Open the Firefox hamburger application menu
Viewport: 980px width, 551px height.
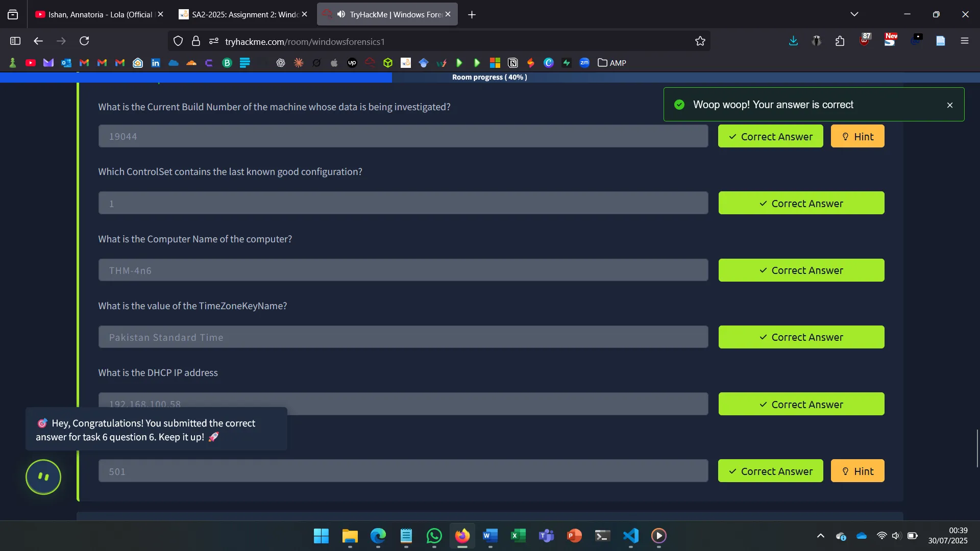pos(964,41)
